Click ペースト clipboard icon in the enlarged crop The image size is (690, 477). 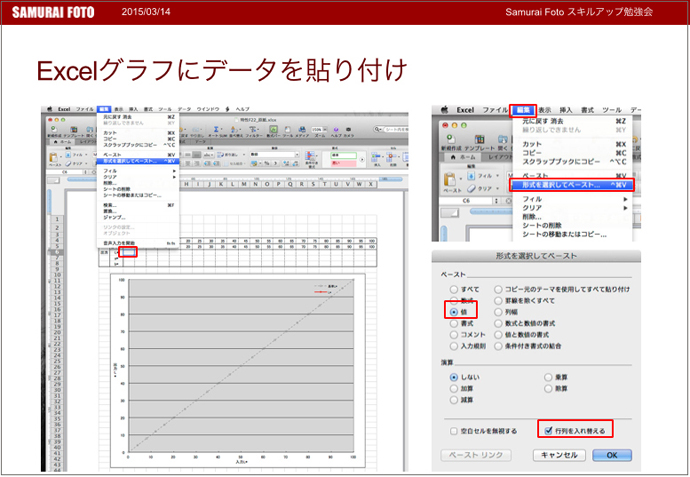(x=450, y=180)
